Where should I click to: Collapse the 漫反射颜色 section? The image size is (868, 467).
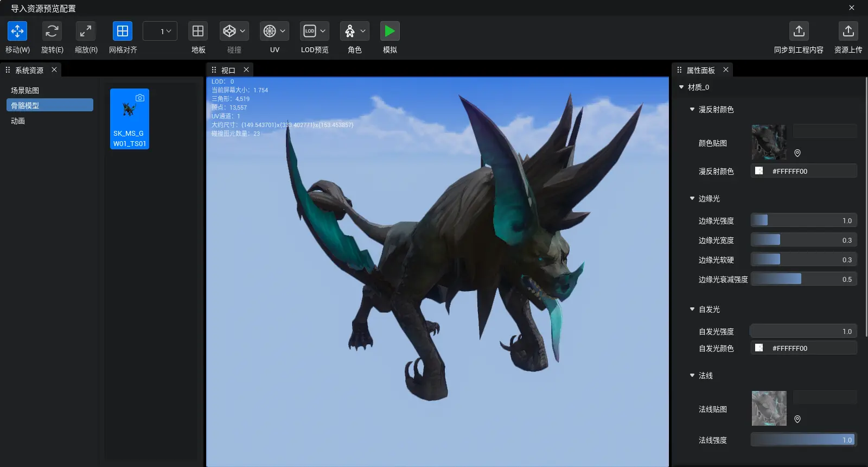[x=692, y=109]
